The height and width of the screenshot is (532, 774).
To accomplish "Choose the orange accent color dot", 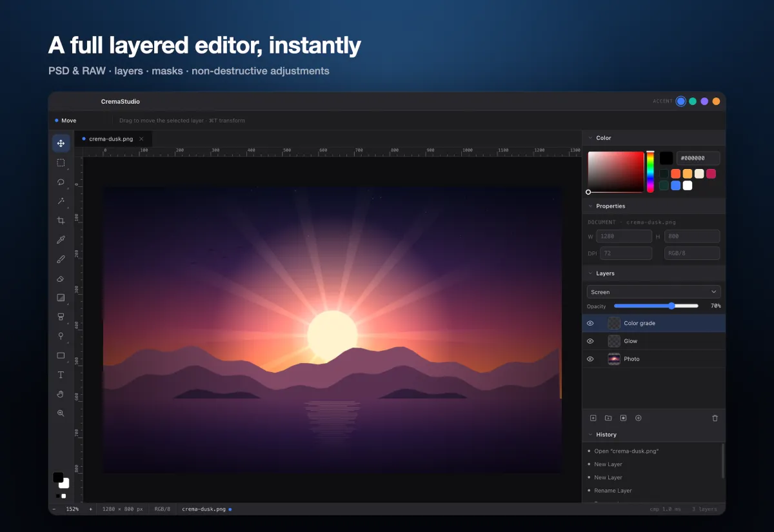I will [716, 101].
